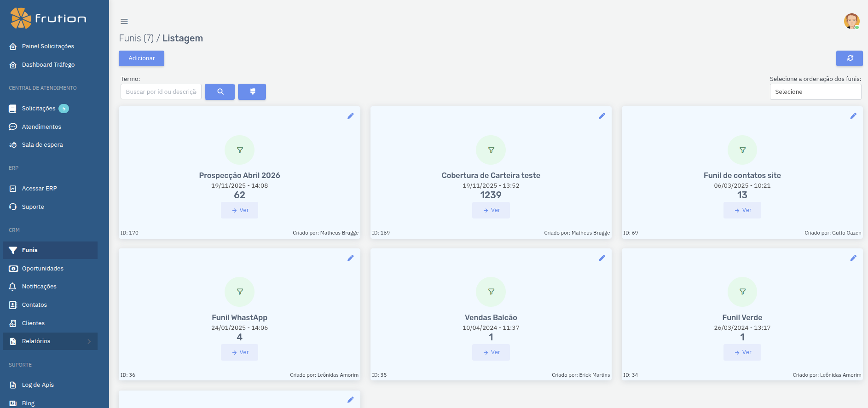Open Atendimentos in sidebar

50,126
